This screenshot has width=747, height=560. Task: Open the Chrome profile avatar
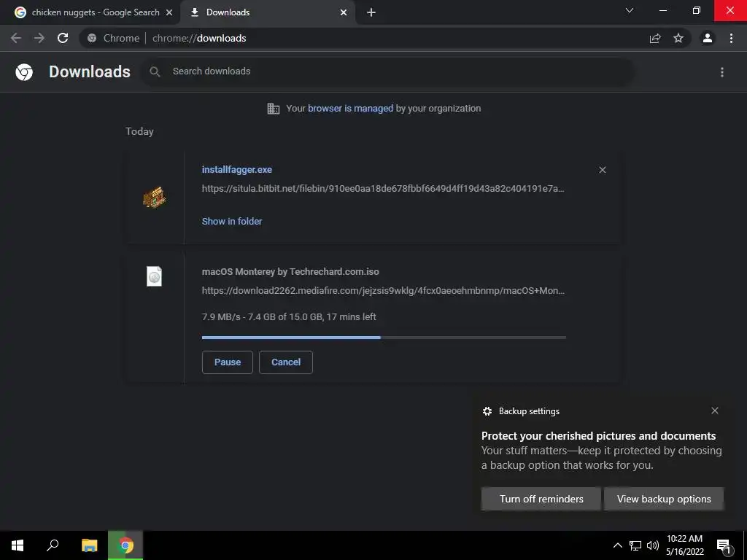coord(708,38)
